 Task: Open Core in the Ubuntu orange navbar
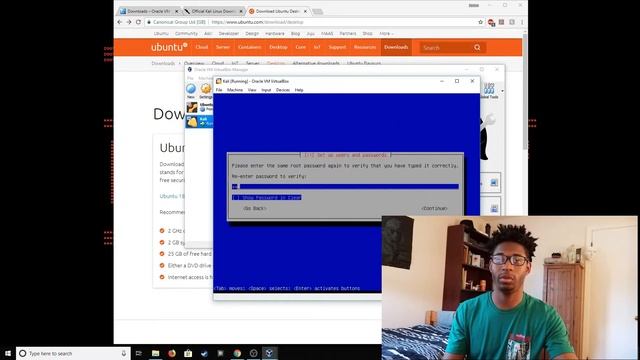[300, 47]
